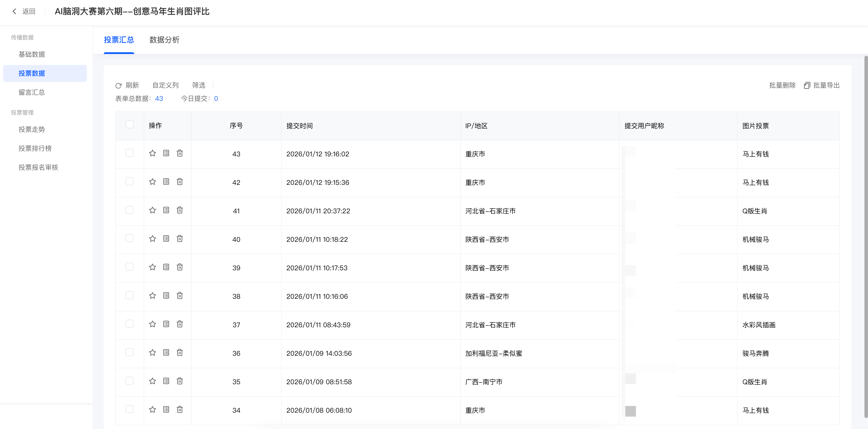868x429 pixels.
Task: Switch to the 数据分析 tab
Action: tap(164, 40)
